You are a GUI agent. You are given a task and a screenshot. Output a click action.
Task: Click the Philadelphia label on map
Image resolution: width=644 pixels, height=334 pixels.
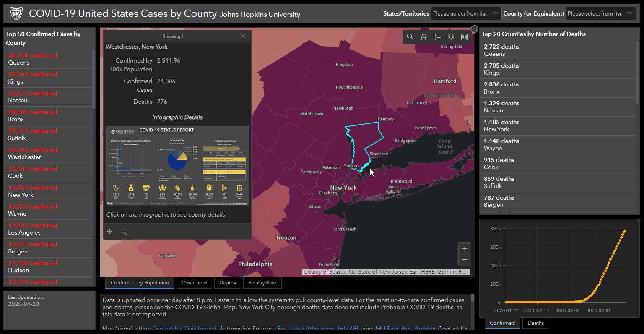(255, 264)
